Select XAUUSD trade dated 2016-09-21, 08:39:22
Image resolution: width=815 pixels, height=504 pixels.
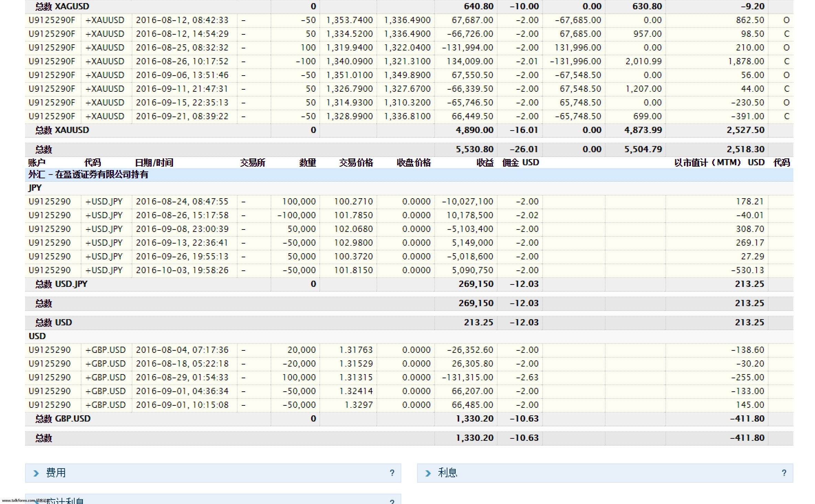(409, 116)
